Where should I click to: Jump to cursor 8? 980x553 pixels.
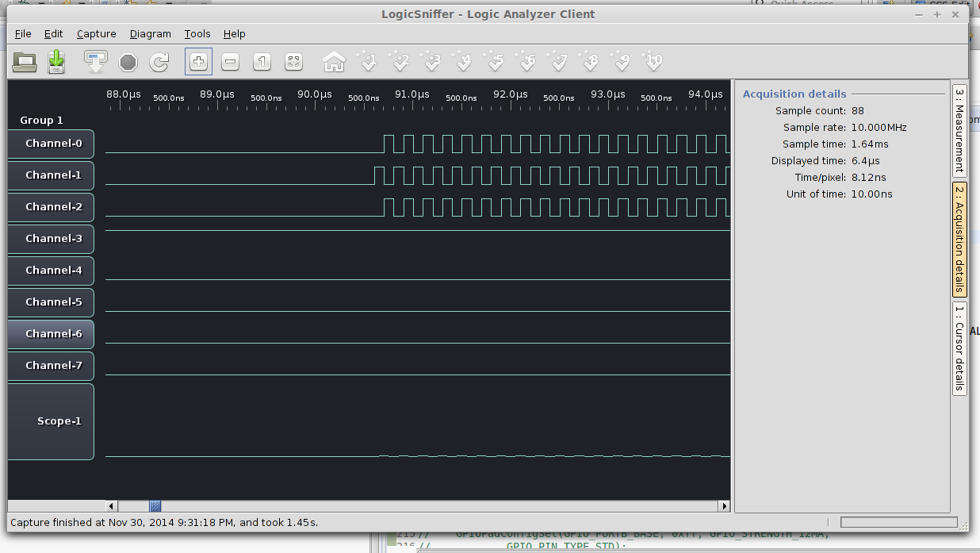click(x=591, y=61)
